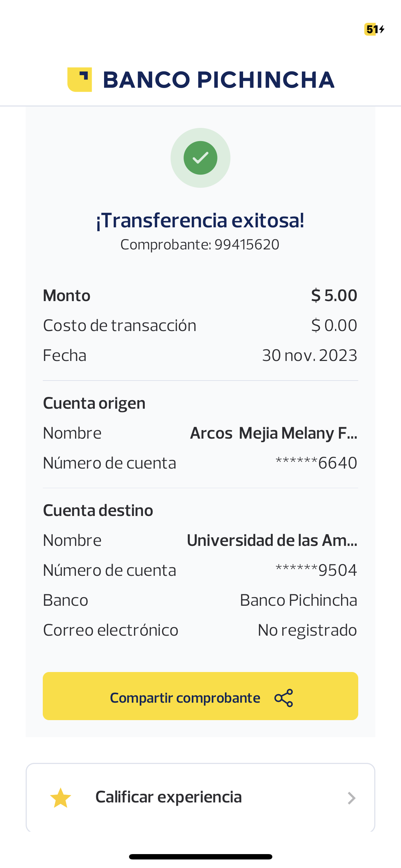The image size is (401, 868).
Task: Tap the truncated destination name Universidad de las Am...
Action: tap(272, 541)
